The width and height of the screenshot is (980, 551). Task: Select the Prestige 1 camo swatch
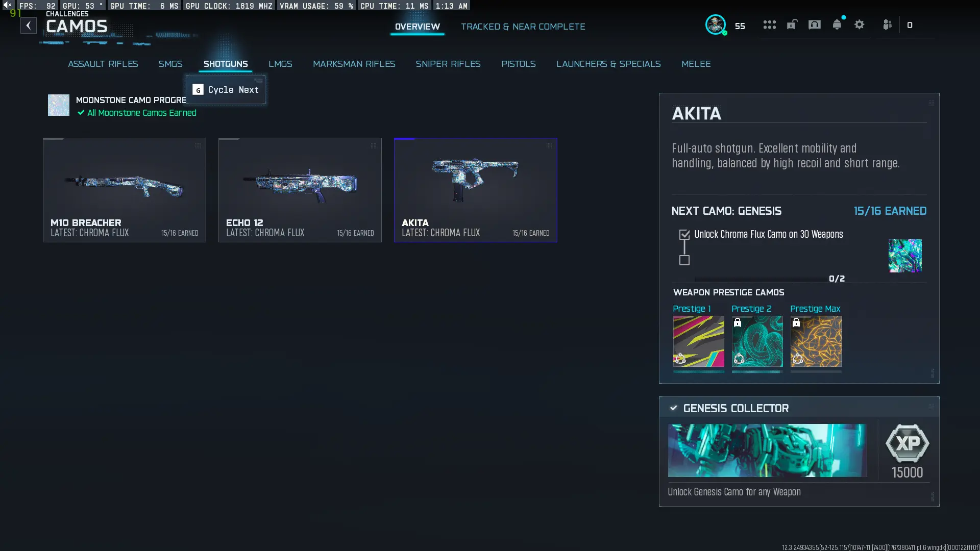[698, 341]
